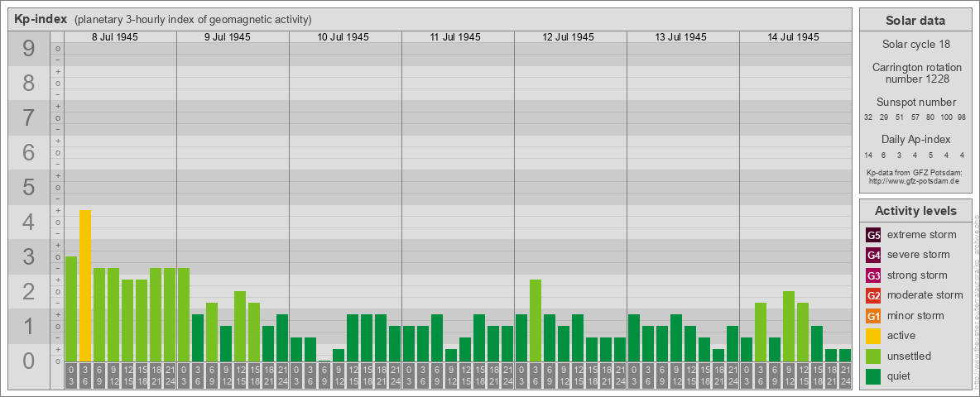Click the Daily Ap-index label
The image size is (980, 397).
tap(915, 139)
